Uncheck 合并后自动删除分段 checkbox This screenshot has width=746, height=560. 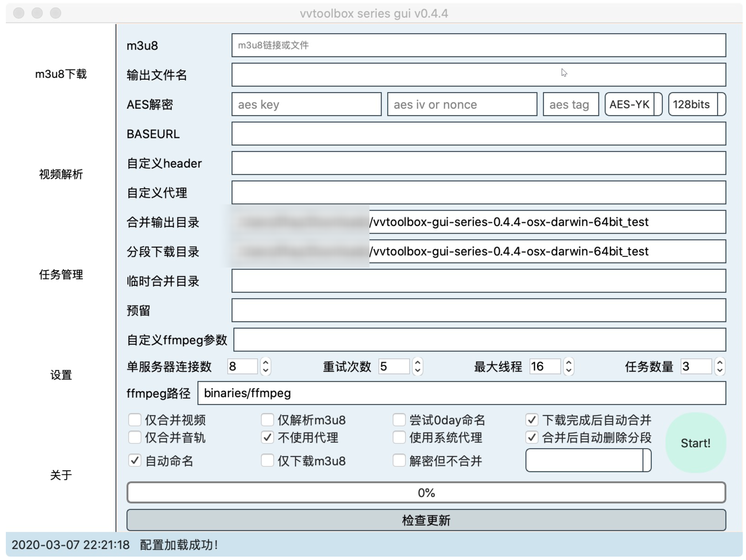point(532,437)
